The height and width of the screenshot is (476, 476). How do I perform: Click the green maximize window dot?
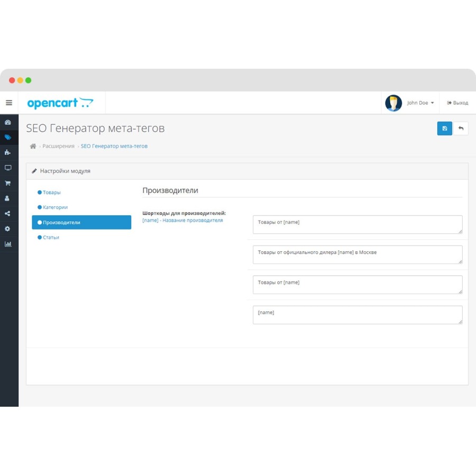coord(28,80)
